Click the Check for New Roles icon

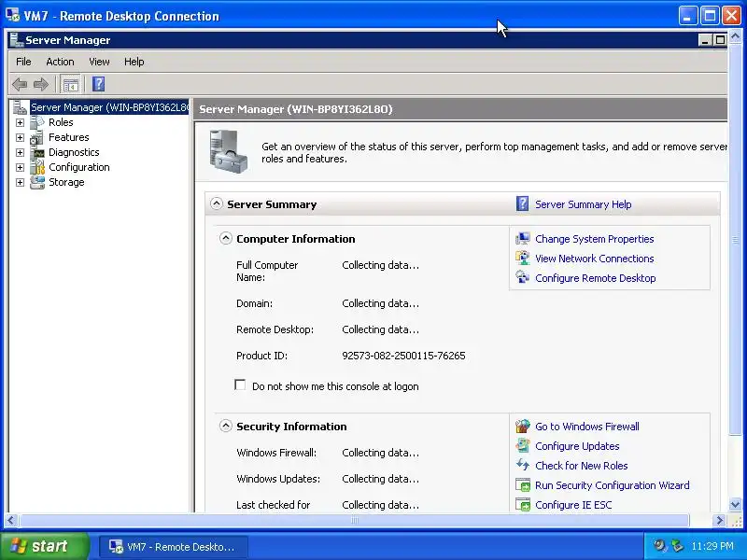coord(523,465)
